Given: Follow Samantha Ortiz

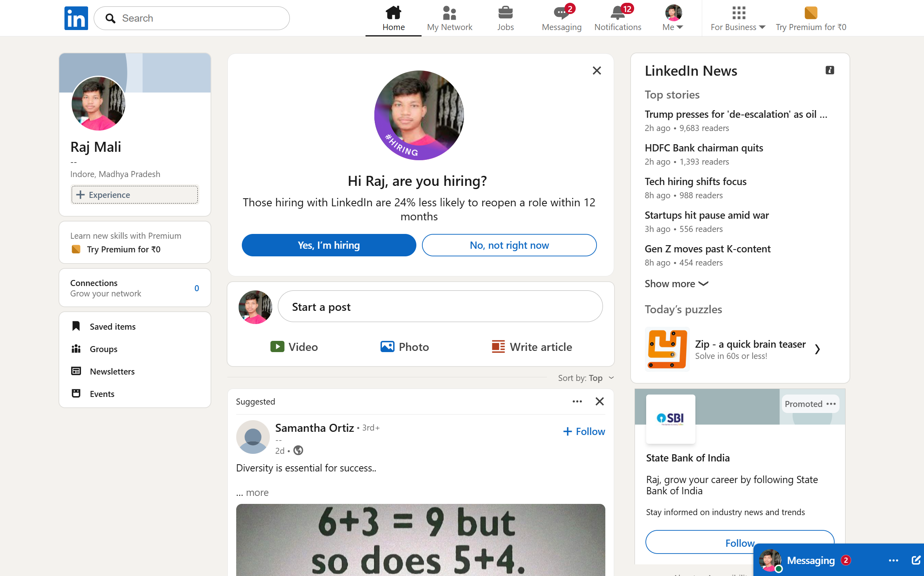Looking at the screenshot, I should pos(583,431).
